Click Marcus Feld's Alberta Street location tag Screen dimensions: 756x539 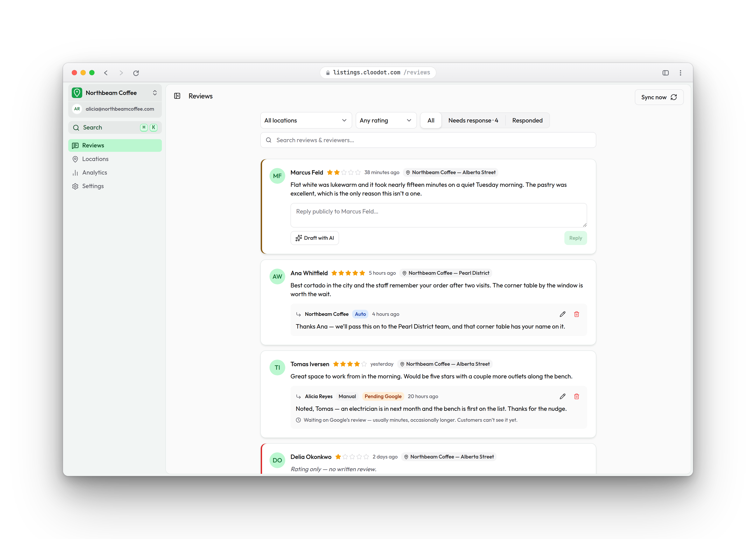click(x=450, y=172)
